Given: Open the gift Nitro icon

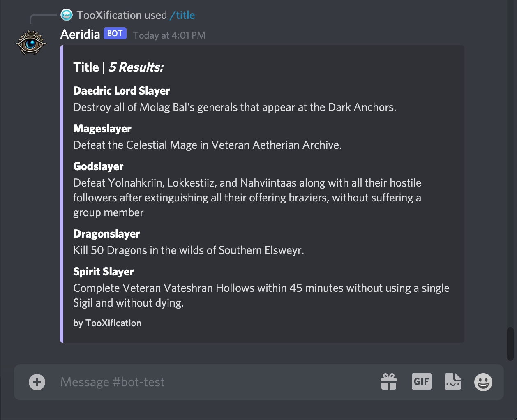Looking at the screenshot, I should (389, 382).
